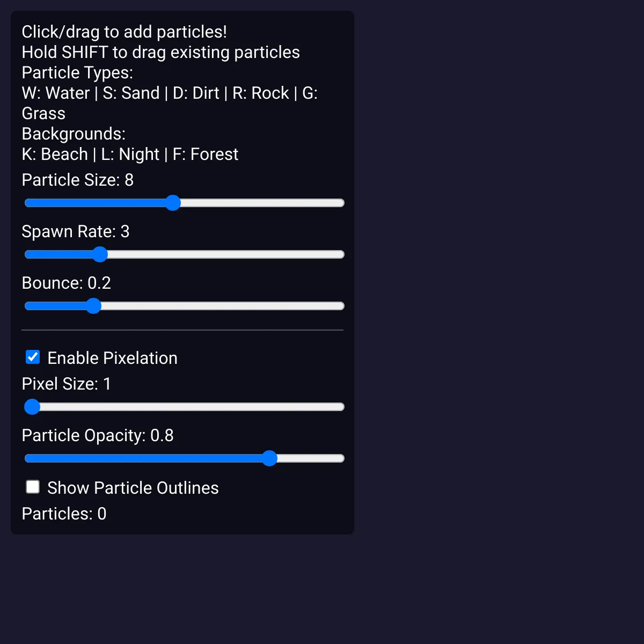Click the Bounce slider handle
644x644 pixels.
93,306
